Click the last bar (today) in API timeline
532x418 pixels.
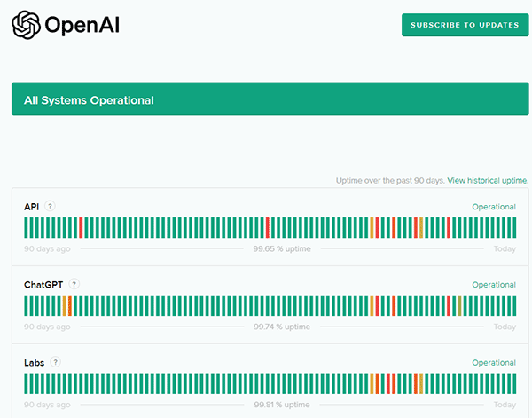click(514, 227)
